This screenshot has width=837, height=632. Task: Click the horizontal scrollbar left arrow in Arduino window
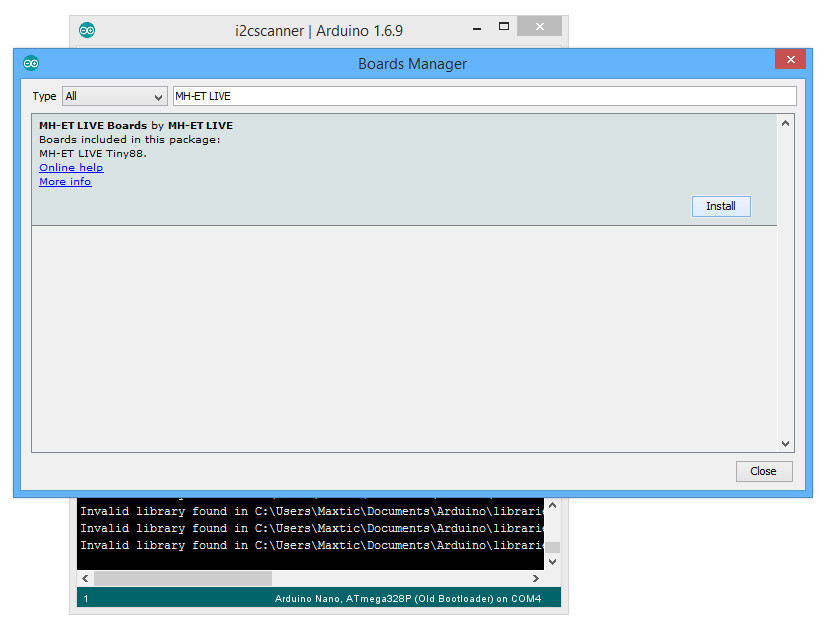85,578
